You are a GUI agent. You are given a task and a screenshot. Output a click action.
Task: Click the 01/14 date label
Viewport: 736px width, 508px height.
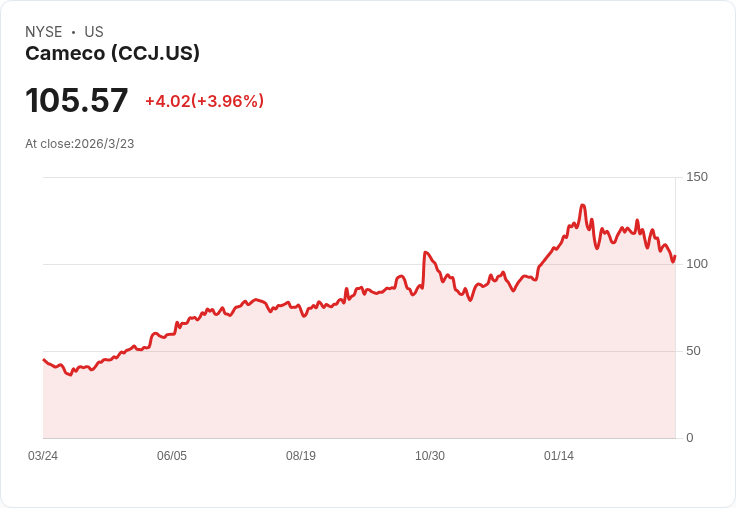click(559, 456)
